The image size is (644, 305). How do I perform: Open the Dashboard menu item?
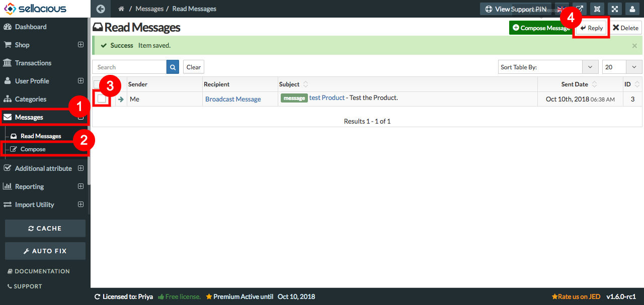(x=31, y=27)
